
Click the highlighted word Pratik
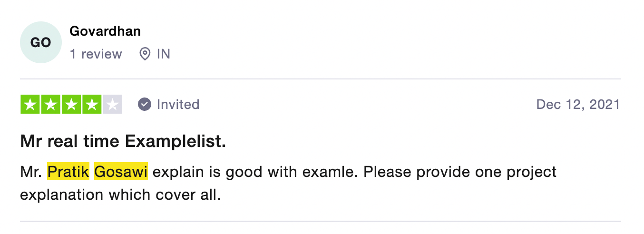coord(68,171)
